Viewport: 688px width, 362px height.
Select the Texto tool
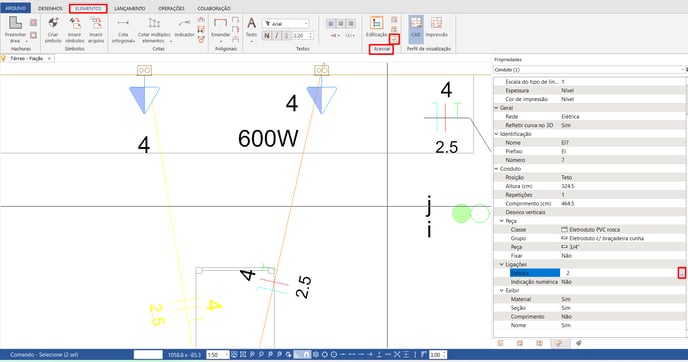251,29
